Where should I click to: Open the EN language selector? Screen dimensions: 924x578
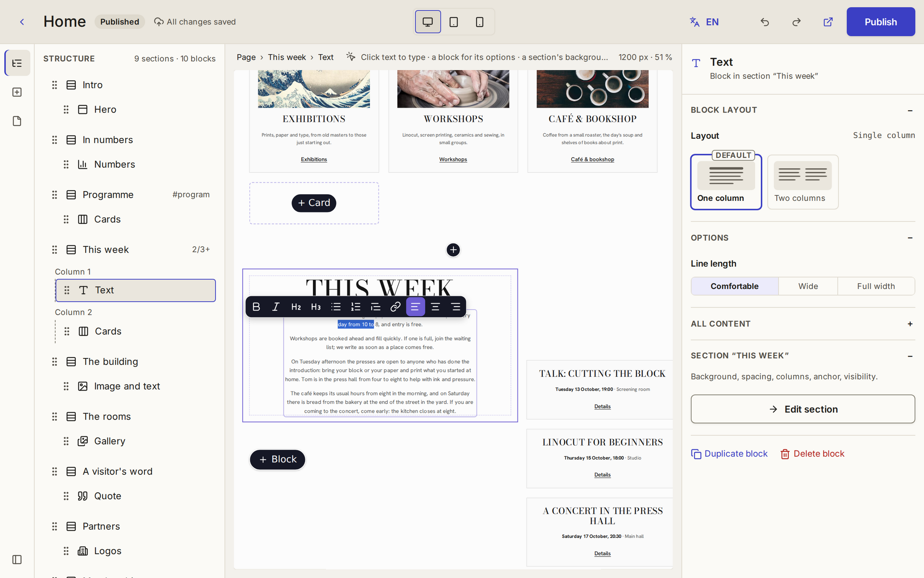704,22
